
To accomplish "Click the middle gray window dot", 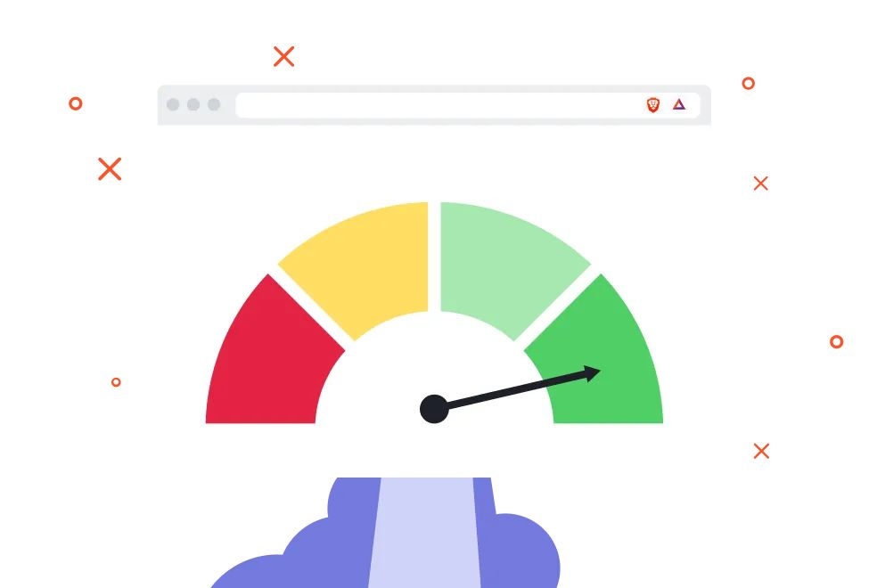I will tap(193, 104).
